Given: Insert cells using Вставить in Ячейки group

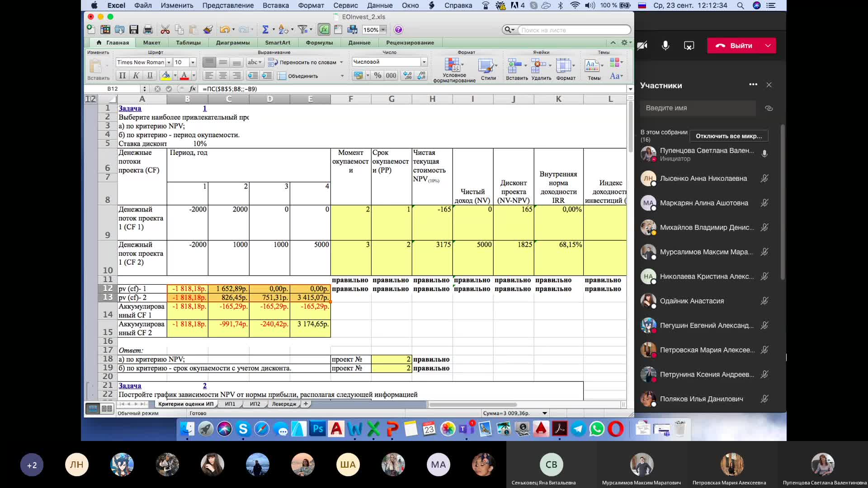Looking at the screenshot, I should pyautogui.click(x=516, y=70).
